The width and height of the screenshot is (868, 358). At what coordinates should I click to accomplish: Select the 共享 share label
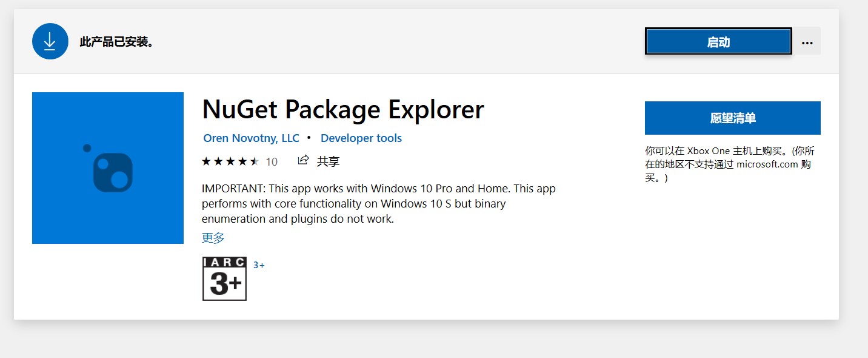(x=328, y=161)
